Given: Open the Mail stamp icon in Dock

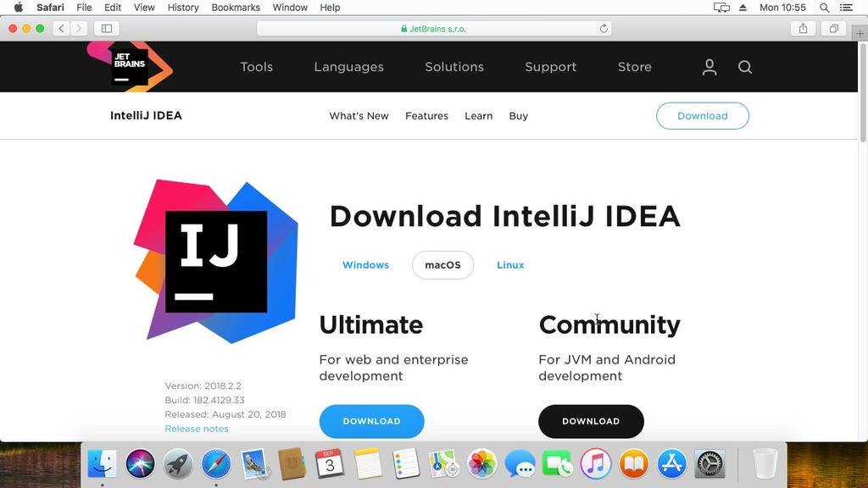Looking at the screenshot, I should click(254, 463).
